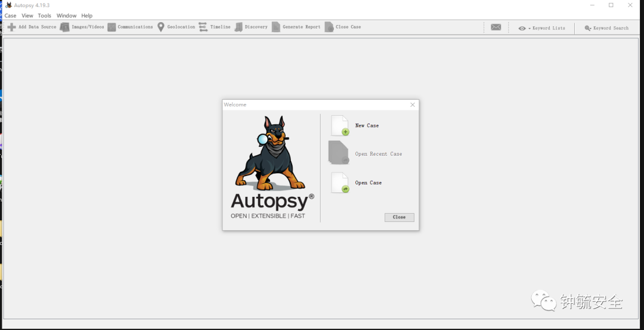Image resolution: width=644 pixels, height=330 pixels.
Task: Minimize the Autopsy 4.19.3 window
Action: [593, 5]
